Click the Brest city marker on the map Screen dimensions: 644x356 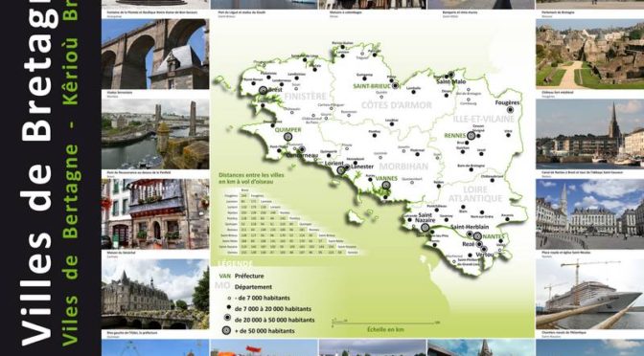coord(263,90)
